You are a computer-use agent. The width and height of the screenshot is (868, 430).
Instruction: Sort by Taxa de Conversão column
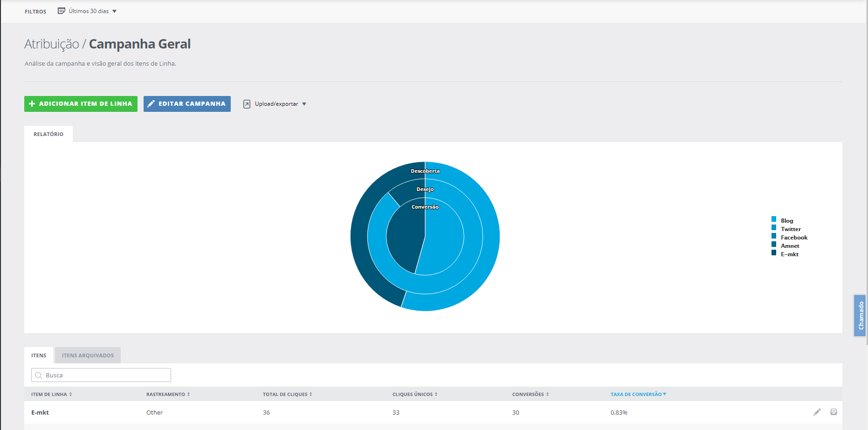click(638, 394)
